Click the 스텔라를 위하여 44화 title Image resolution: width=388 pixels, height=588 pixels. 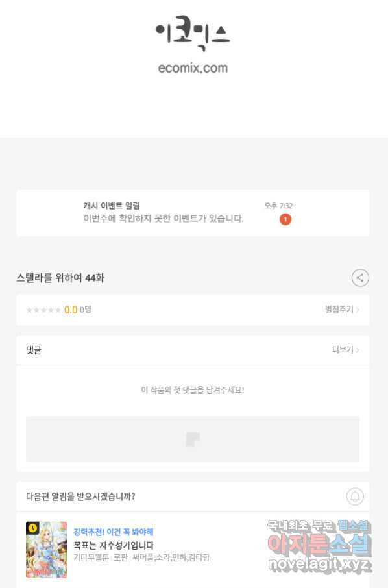tap(60, 278)
